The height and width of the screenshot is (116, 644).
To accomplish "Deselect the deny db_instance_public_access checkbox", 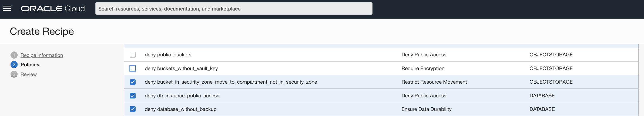I will (133, 96).
